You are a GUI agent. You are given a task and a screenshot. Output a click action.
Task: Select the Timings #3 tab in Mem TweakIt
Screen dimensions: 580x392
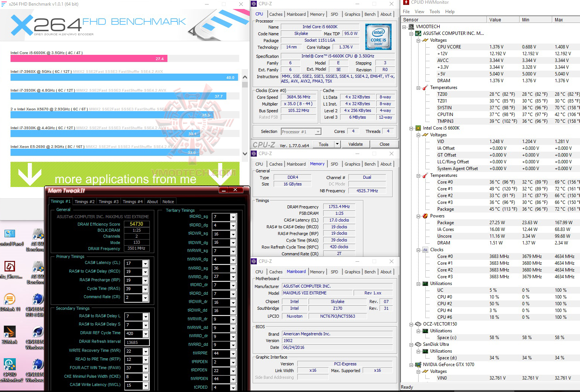[108, 201]
